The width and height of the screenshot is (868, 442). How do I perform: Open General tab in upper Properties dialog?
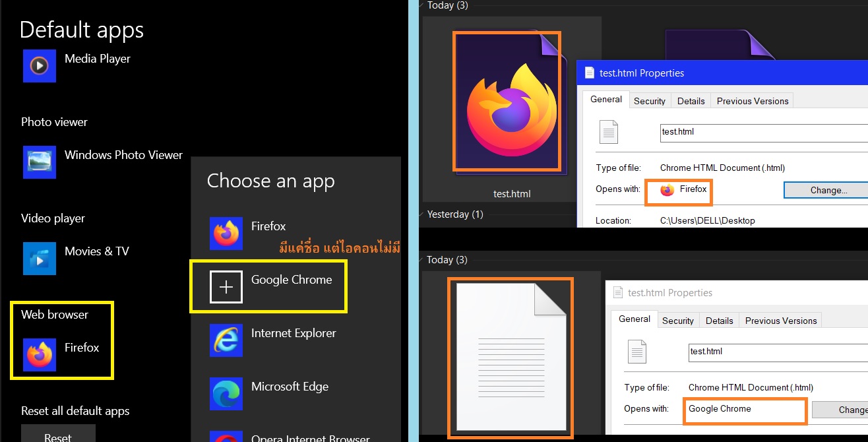pos(606,99)
